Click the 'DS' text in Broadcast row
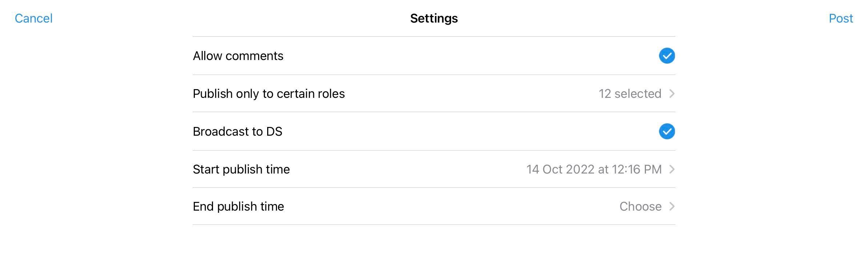The width and height of the screenshot is (868, 255). click(x=274, y=131)
